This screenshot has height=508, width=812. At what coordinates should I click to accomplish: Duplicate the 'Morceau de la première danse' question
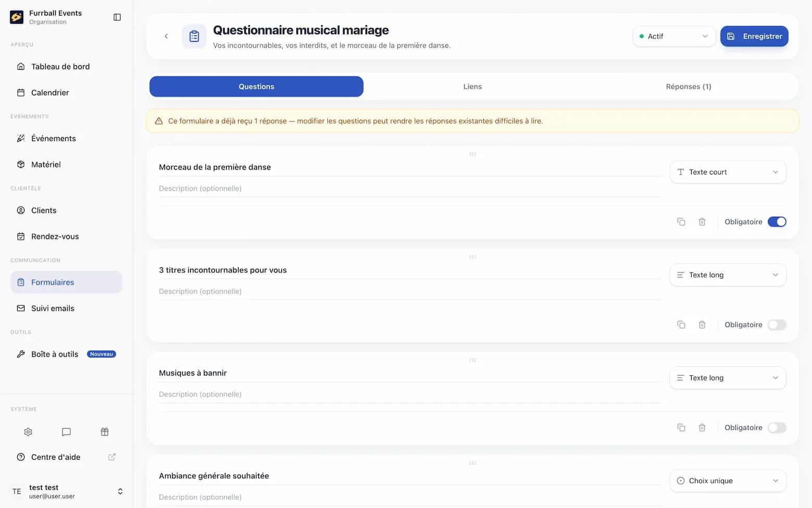pyautogui.click(x=681, y=222)
